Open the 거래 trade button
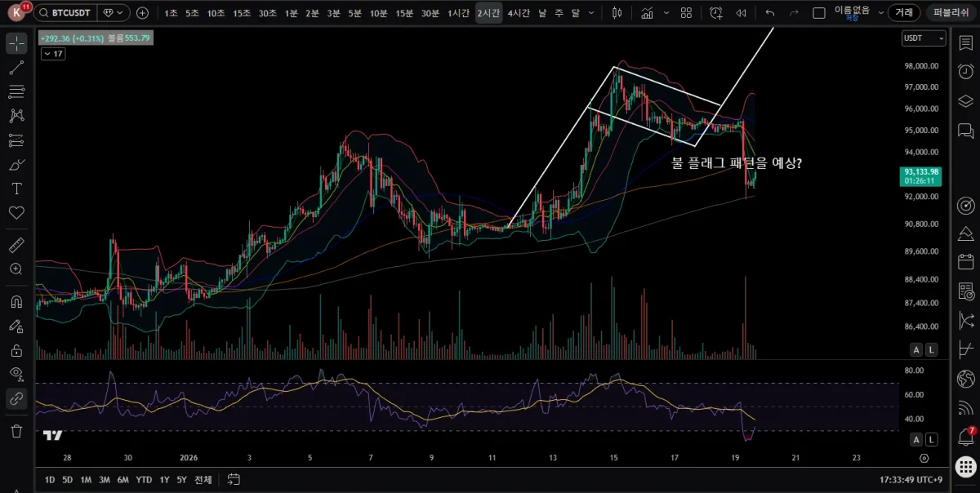 [903, 12]
